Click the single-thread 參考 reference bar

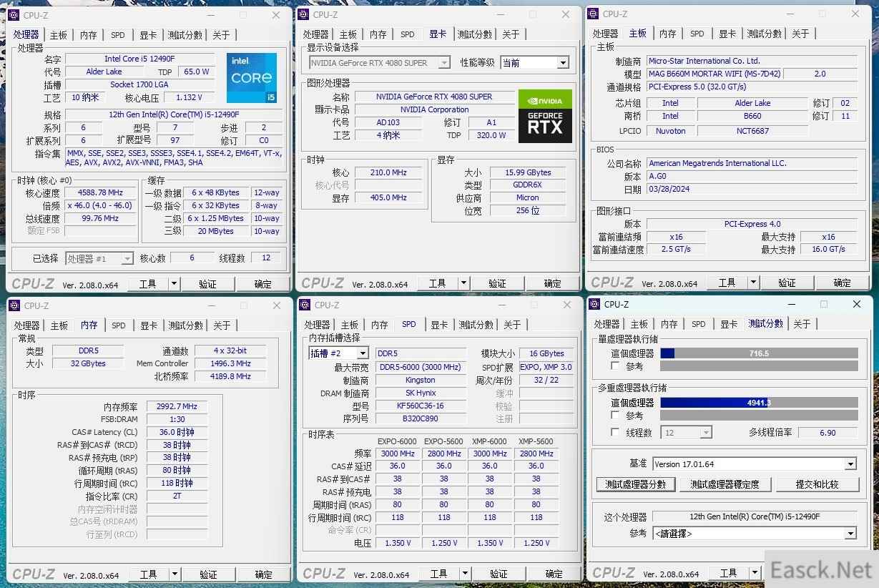(759, 366)
